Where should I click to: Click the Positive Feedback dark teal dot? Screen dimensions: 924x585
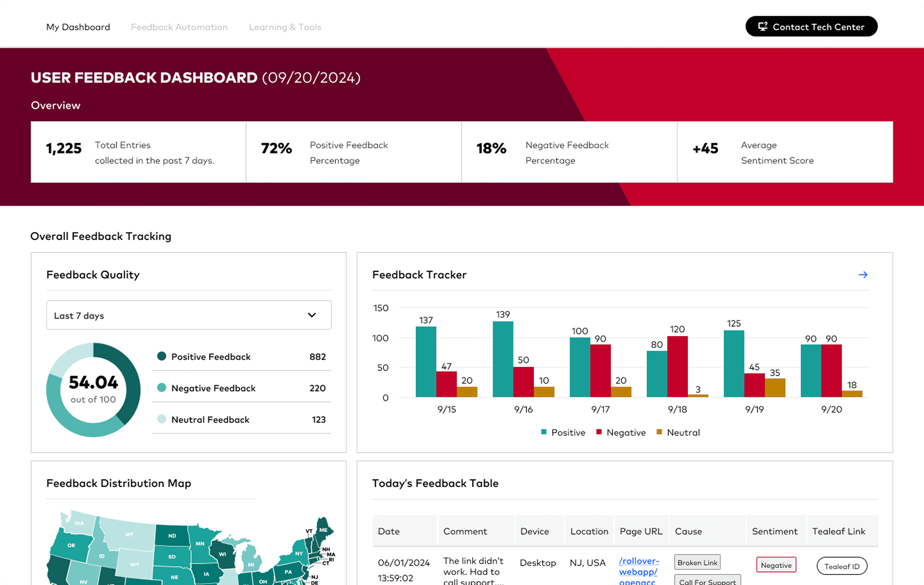(x=162, y=356)
